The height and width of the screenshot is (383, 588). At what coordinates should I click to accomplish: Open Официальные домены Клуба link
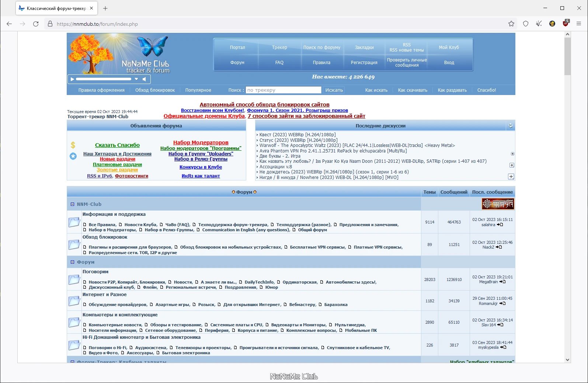click(x=204, y=116)
